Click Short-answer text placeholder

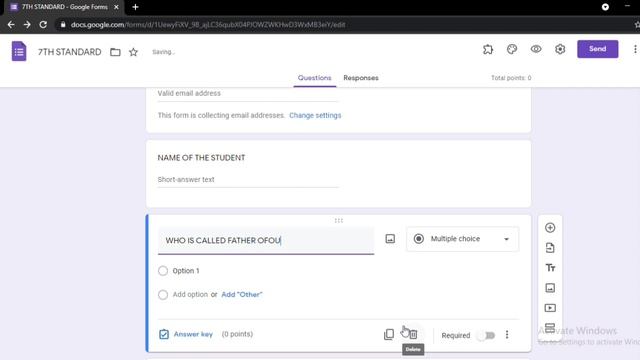tap(186, 180)
